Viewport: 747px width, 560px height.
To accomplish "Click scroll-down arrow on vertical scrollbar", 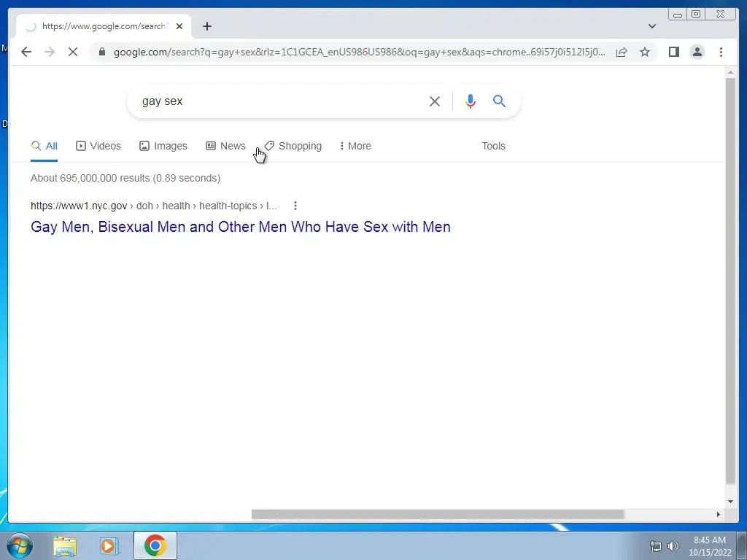I will [730, 502].
